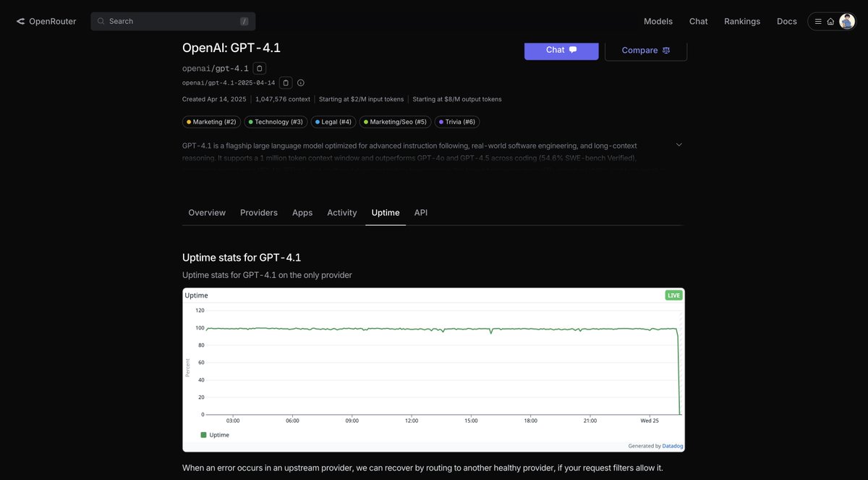Select the Trivia (#6) category tag

pos(457,122)
